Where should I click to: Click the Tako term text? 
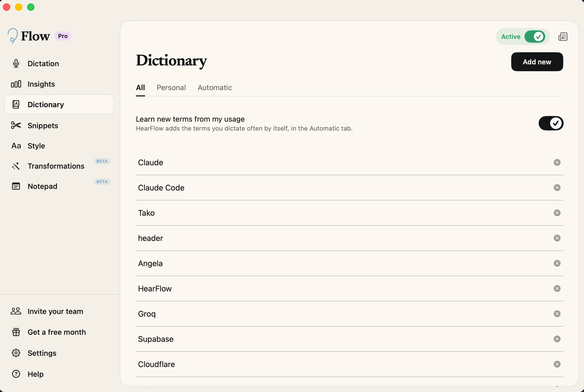146,213
